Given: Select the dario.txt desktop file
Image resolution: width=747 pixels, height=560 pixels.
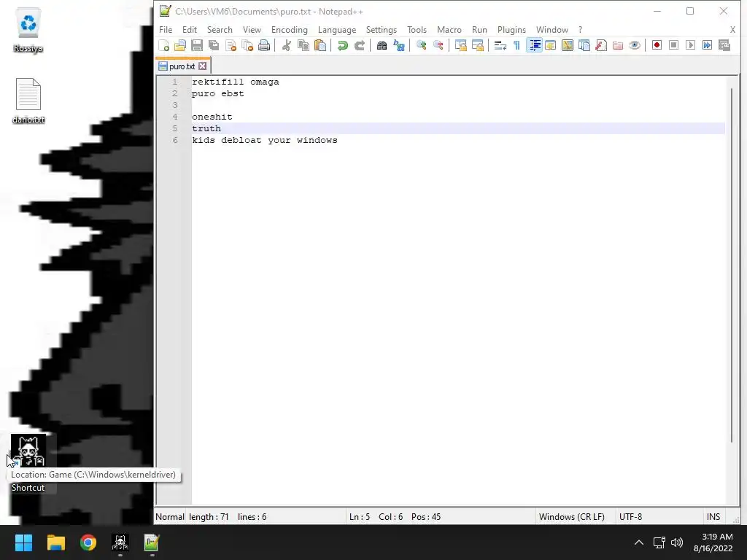Looking at the screenshot, I should click(x=28, y=101).
